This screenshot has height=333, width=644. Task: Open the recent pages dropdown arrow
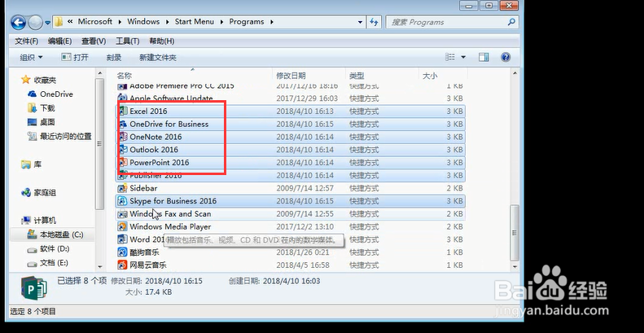click(48, 23)
